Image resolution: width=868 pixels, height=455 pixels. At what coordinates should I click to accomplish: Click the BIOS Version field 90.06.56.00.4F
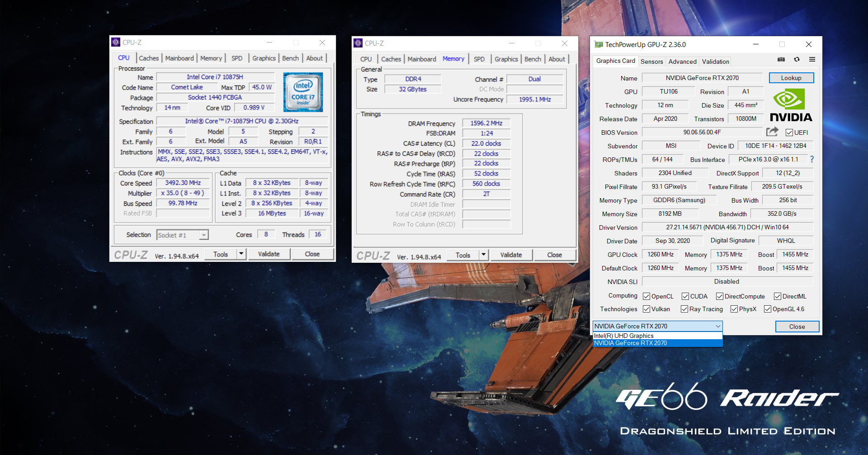702,132
